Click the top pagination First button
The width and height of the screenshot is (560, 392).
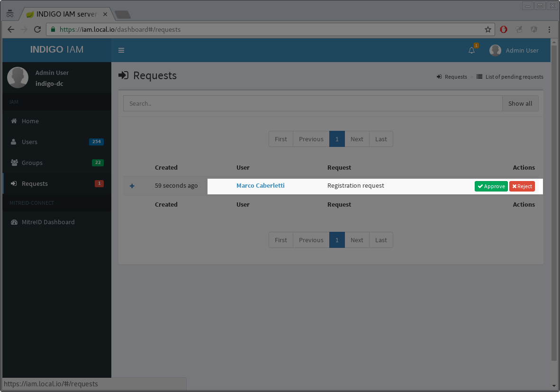pyautogui.click(x=281, y=139)
